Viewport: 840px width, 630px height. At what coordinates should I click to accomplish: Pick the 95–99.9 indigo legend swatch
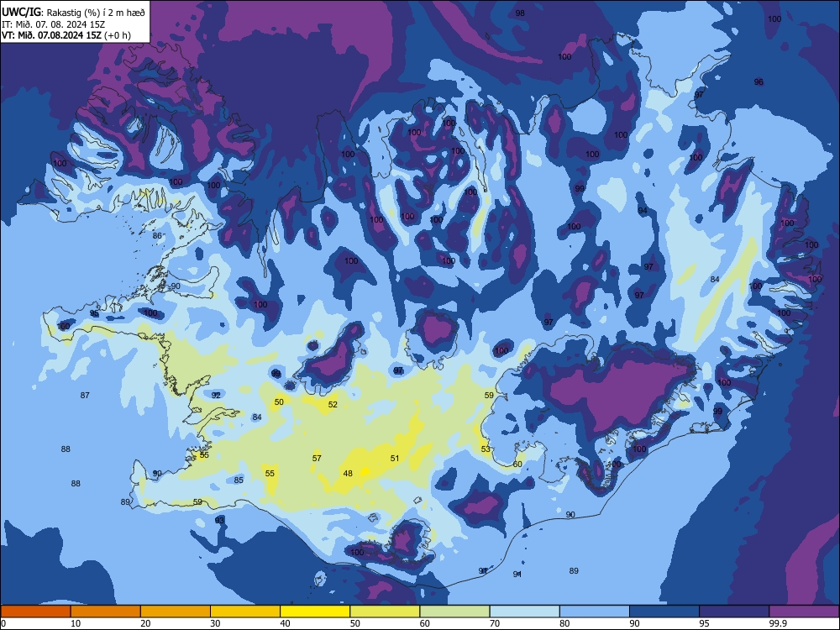coord(734,612)
